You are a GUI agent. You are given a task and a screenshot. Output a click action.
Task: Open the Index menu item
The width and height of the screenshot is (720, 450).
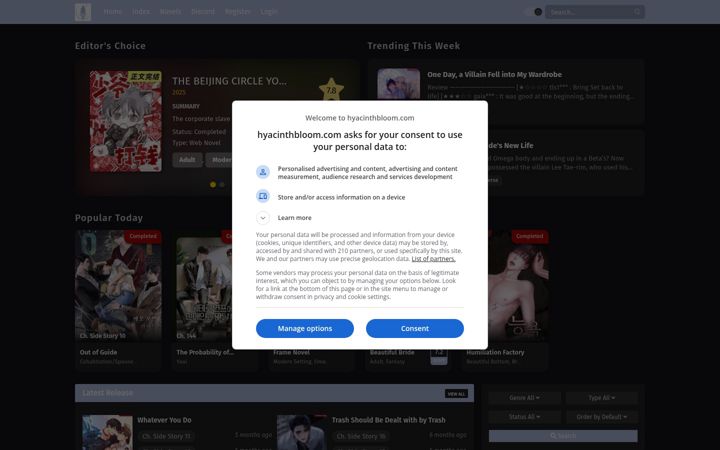141,11
